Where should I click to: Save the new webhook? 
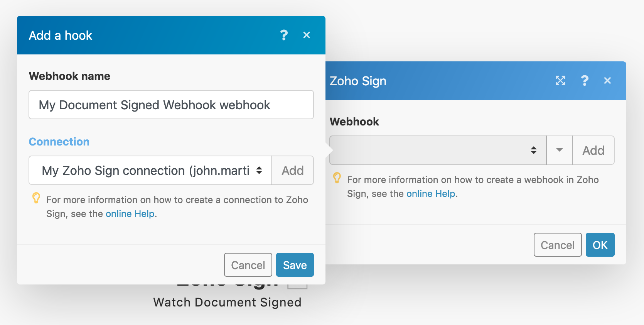coord(295,265)
